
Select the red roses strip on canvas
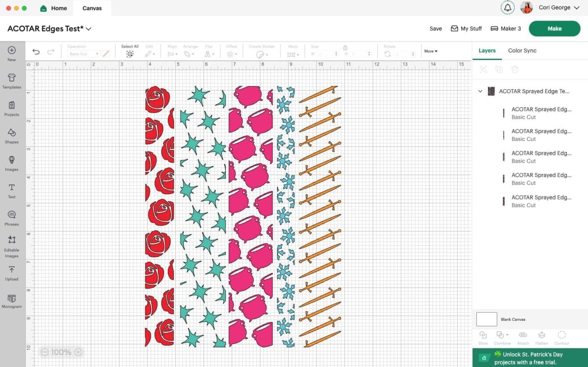(160, 216)
